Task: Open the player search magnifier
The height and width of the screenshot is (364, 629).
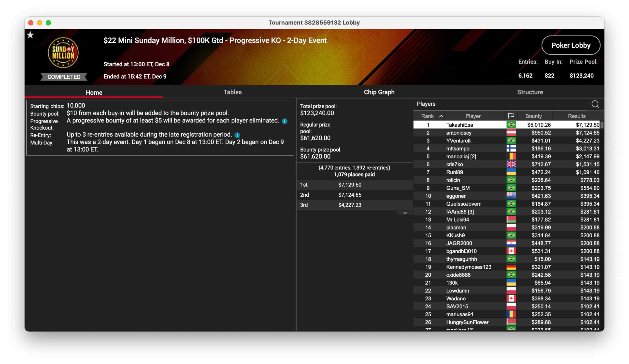Action: point(595,104)
